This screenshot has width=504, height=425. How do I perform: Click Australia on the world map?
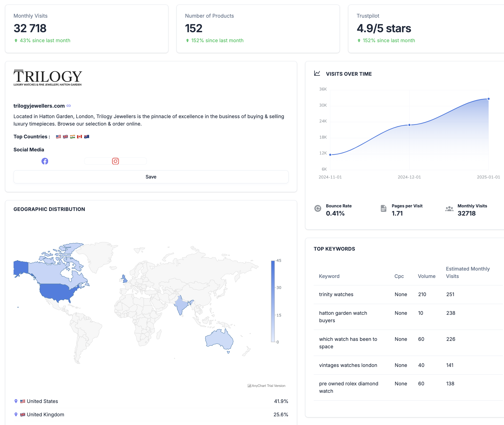coord(219,339)
